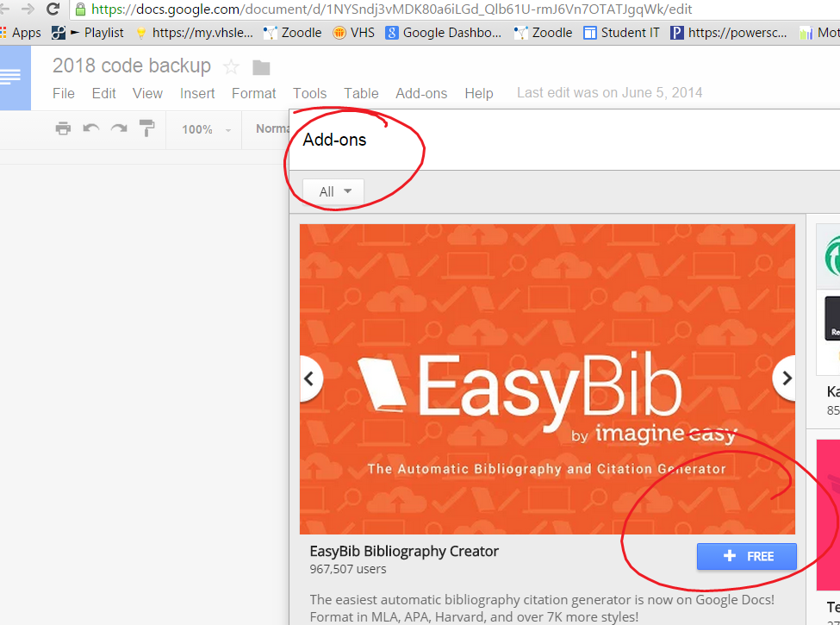Reload the page with the browser refresh icon

[x=53, y=9]
